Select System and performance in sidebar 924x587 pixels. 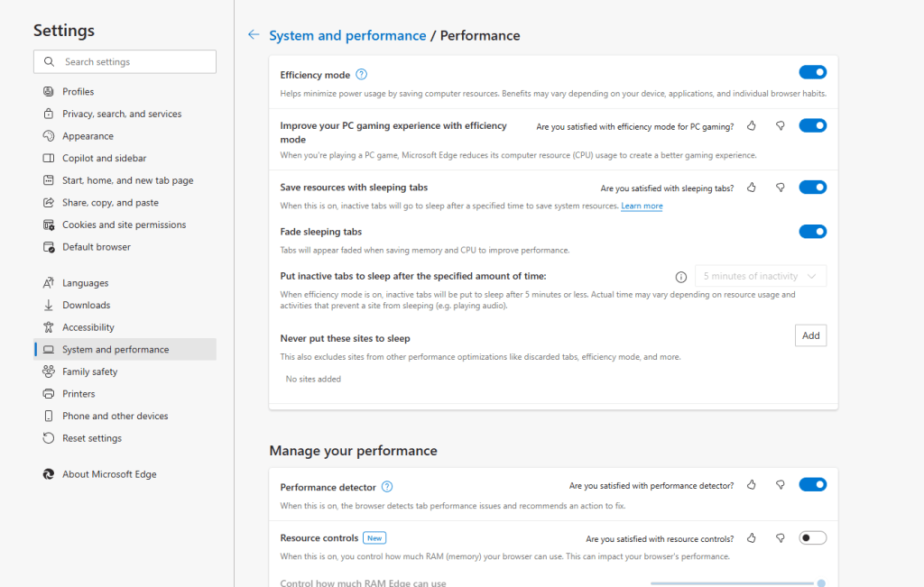point(125,349)
